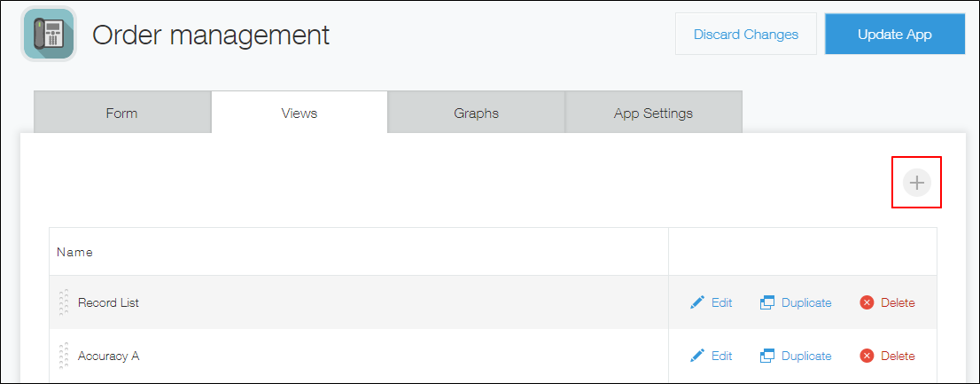Click the Order management phone app icon
Viewport: 980px width, 384px height.
click(x=48, y=35)
